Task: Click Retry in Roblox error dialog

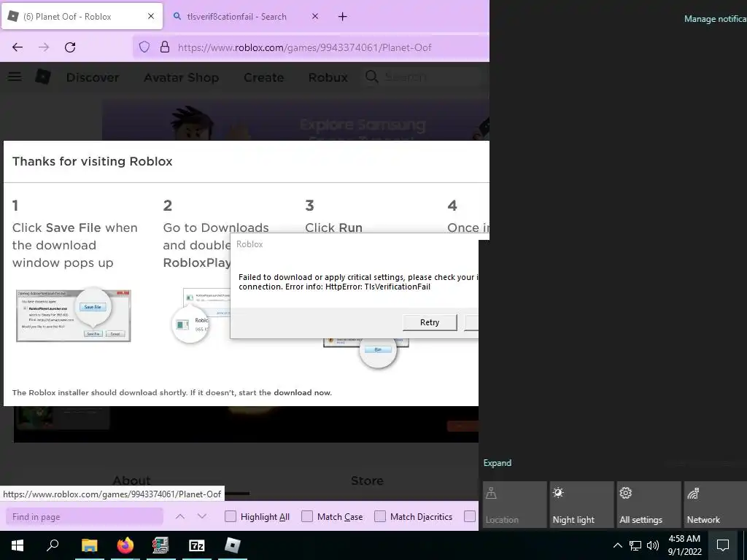Action: (x=430, y=322)
